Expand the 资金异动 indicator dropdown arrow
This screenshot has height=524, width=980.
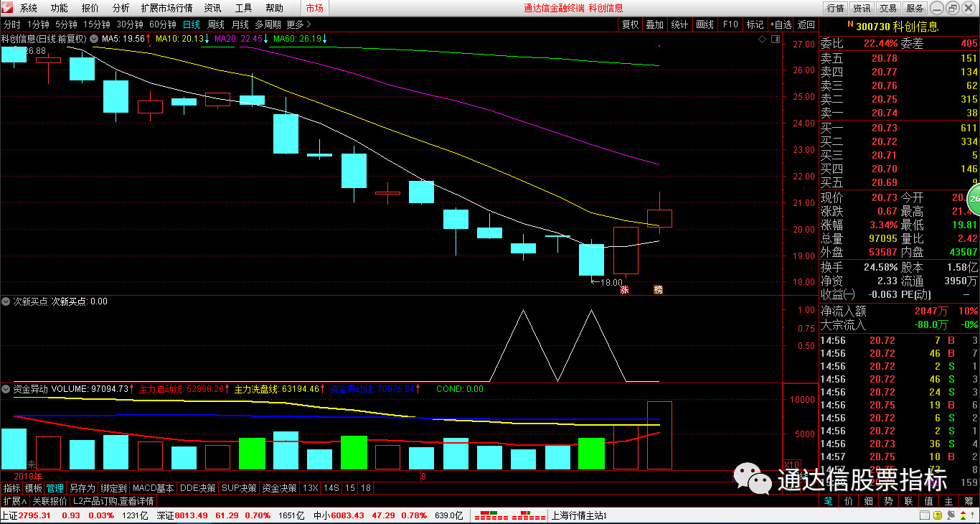pyautogui.click(x=6, y=389)
